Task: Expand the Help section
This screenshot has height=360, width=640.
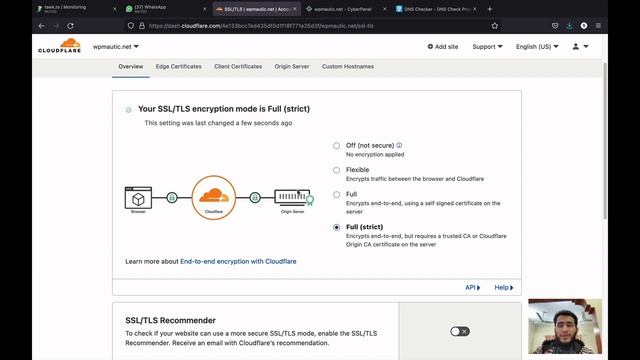Action: pyautogui.click(x=504, y=287)
